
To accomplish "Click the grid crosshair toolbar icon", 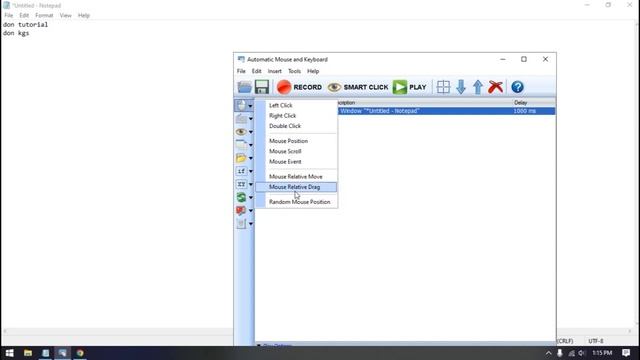I will pyautogui.click(x=443, y=87).
